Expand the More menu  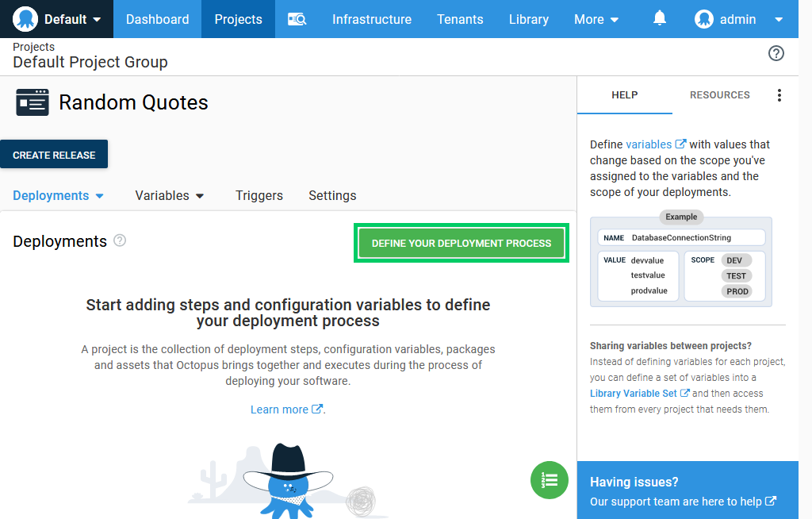point(596,19)
